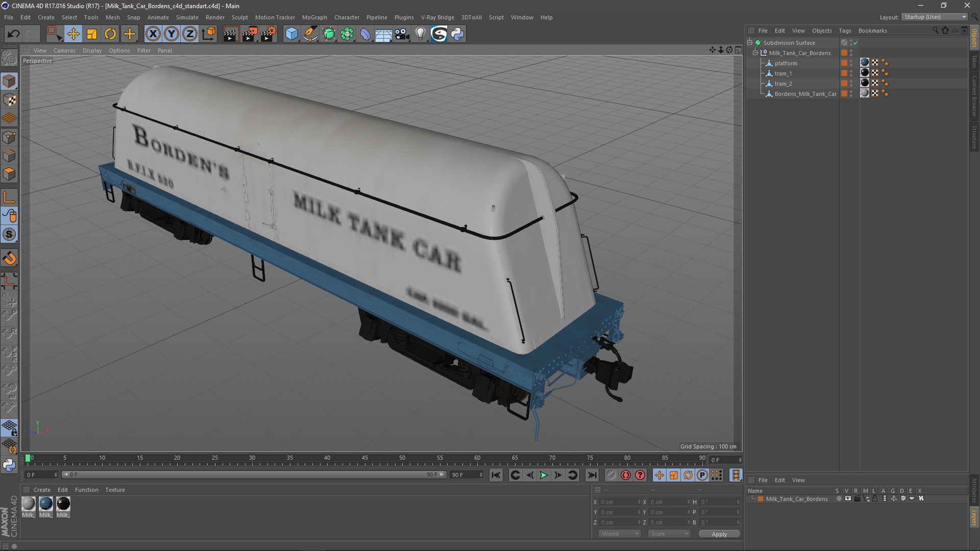
Task: Open the Layout Startup dropdown
Action: (x=935, y=17)
